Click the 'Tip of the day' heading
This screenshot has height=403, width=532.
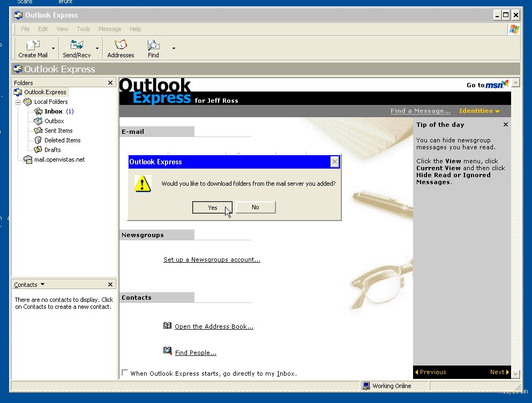[x=440, y=124]
